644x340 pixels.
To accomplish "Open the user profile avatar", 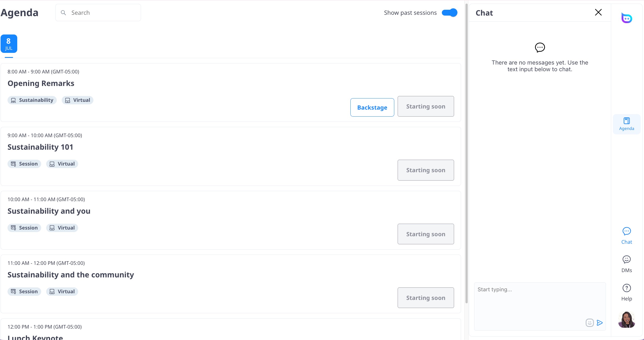I will pos(627,320).
